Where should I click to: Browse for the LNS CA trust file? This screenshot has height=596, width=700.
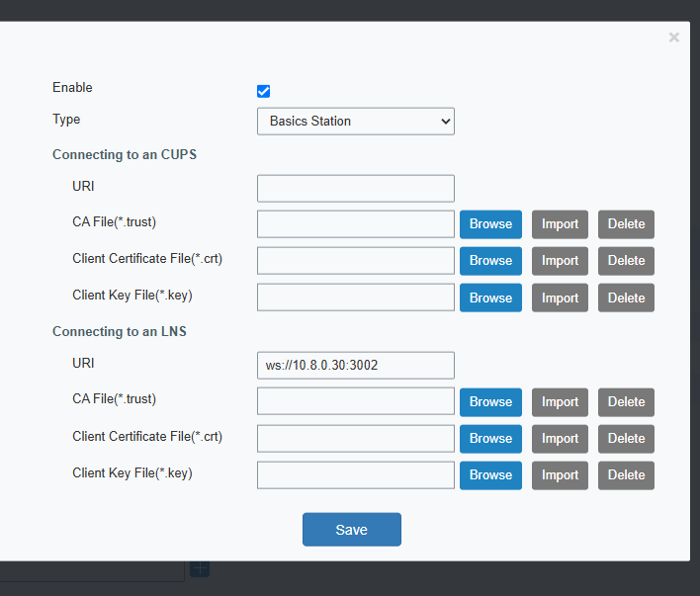(490, 402)
